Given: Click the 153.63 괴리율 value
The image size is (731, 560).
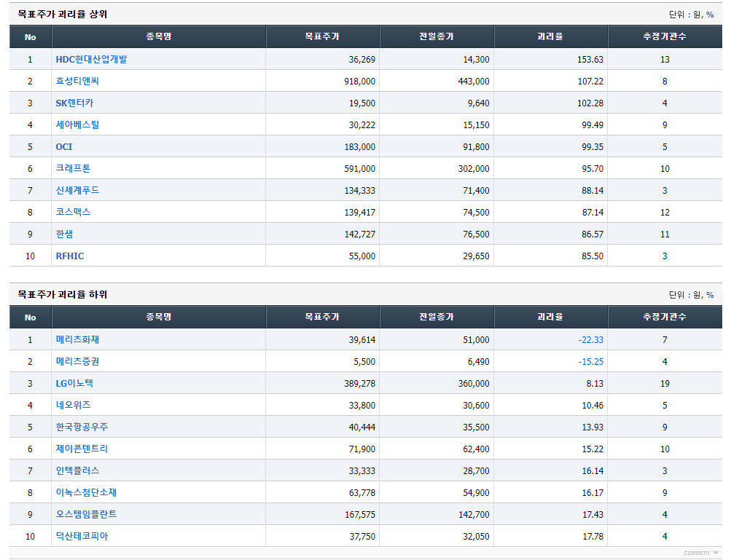Looking at the screenshot, I should [x=590, y=60].
